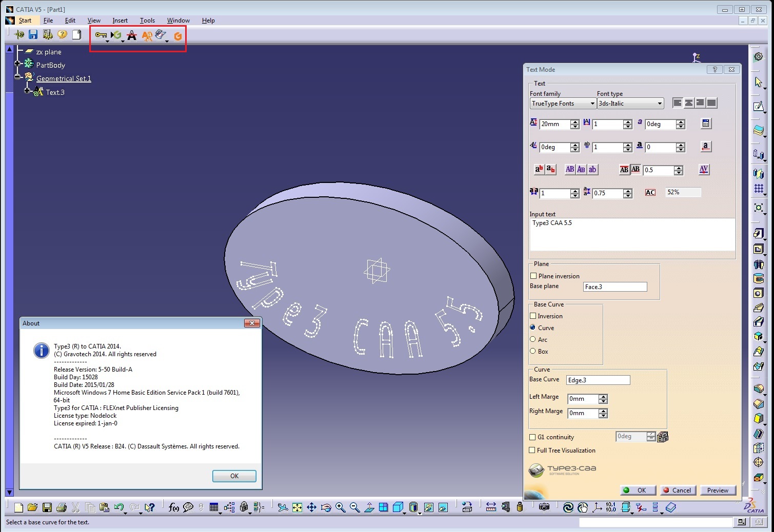Select the Box radio button
This screenshot has height=532, width=774.
[x=533, y=351]
